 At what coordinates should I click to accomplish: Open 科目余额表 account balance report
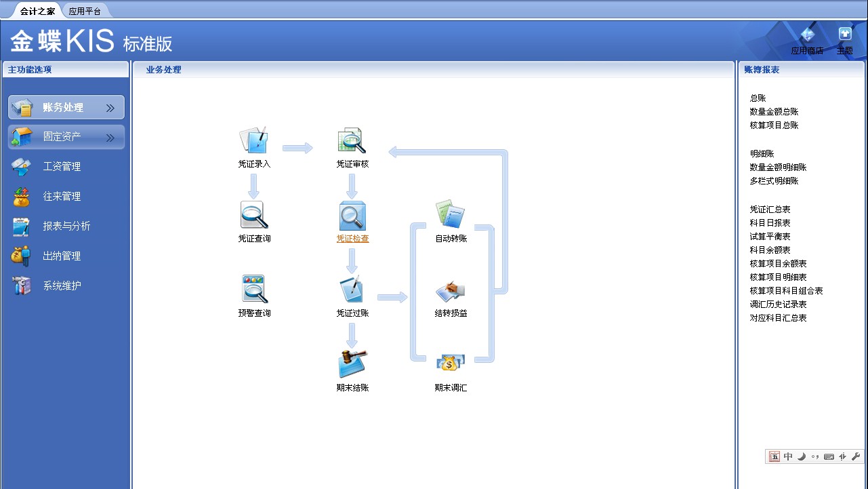click(x=770, y=250)
